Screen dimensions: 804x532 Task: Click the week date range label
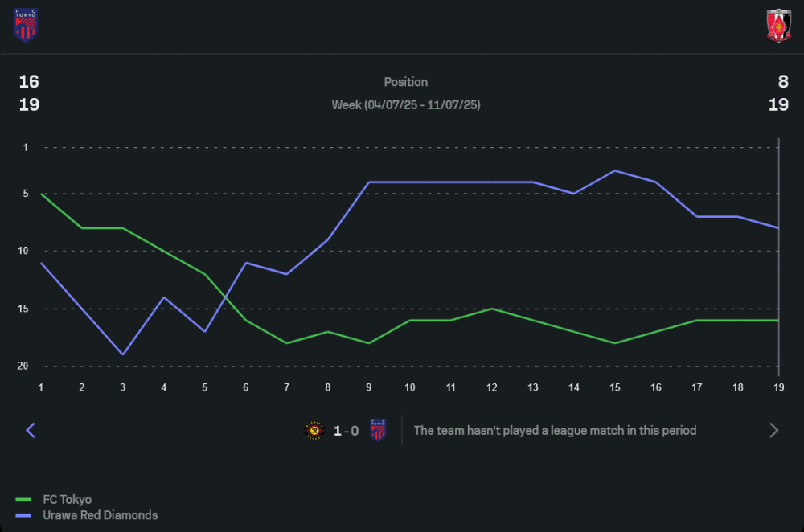[406, 105]
